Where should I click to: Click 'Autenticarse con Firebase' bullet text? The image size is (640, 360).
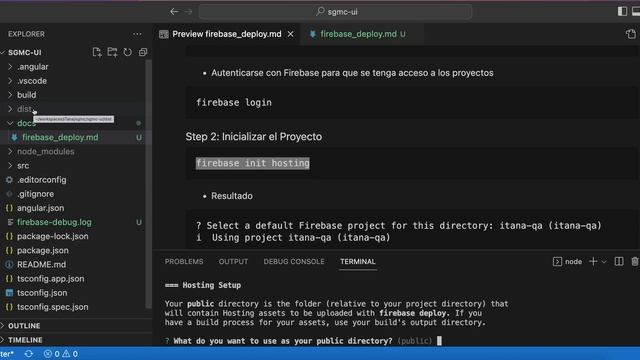[x=352, y=73]
